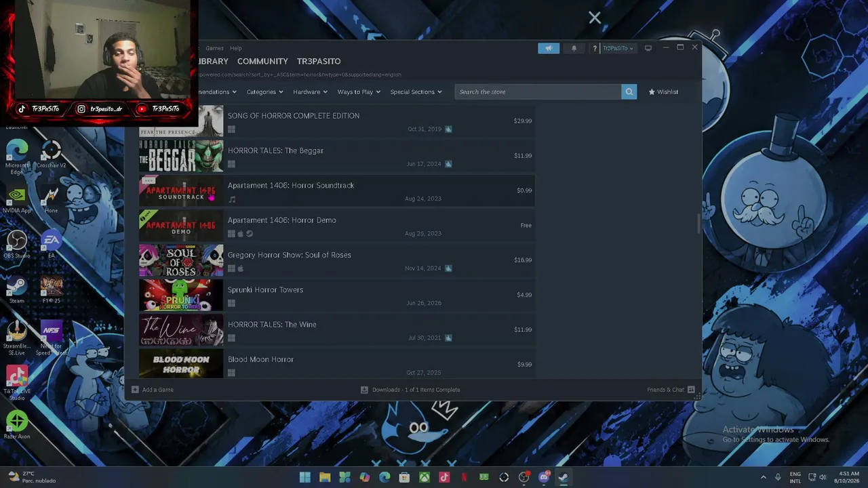Show hidden system tray icons

click(763, 477)
